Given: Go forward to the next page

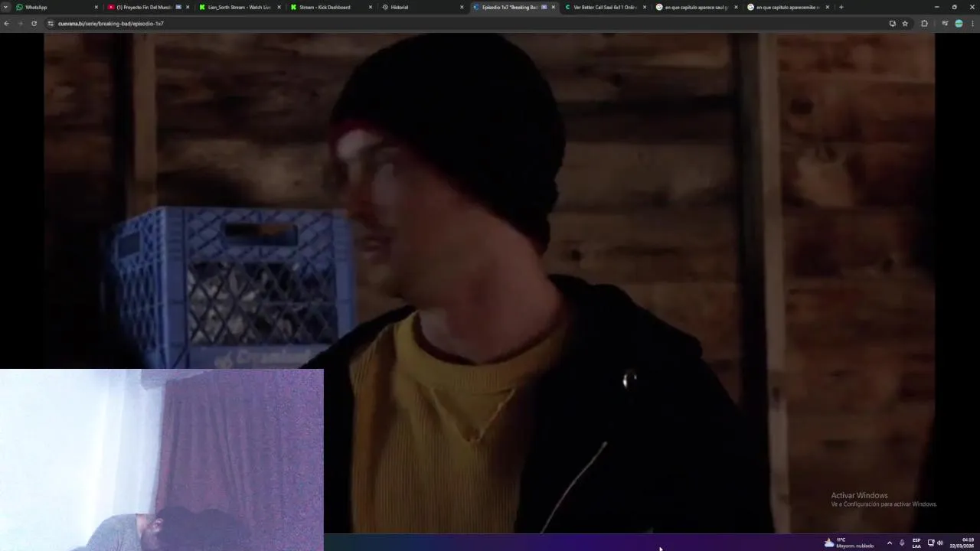Looking at the screenshot, I should [x=20, y=24].
